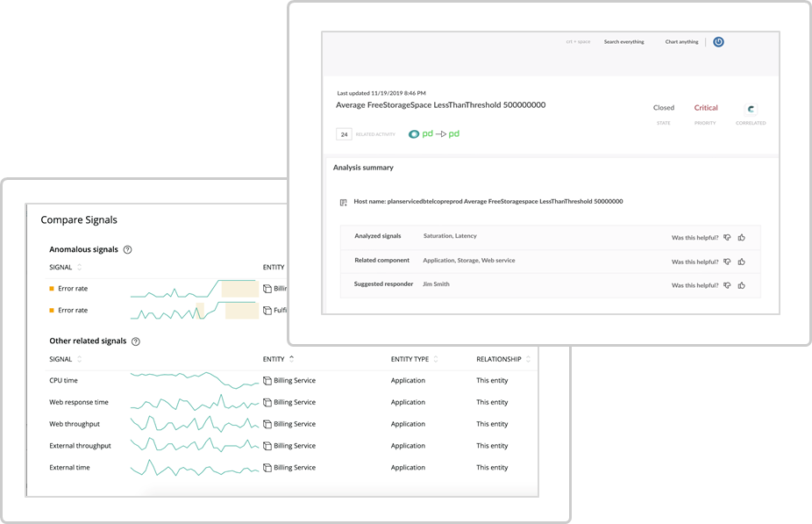
Task: Open Billing Service entity in CPU time row
Action: click(294, 380)
